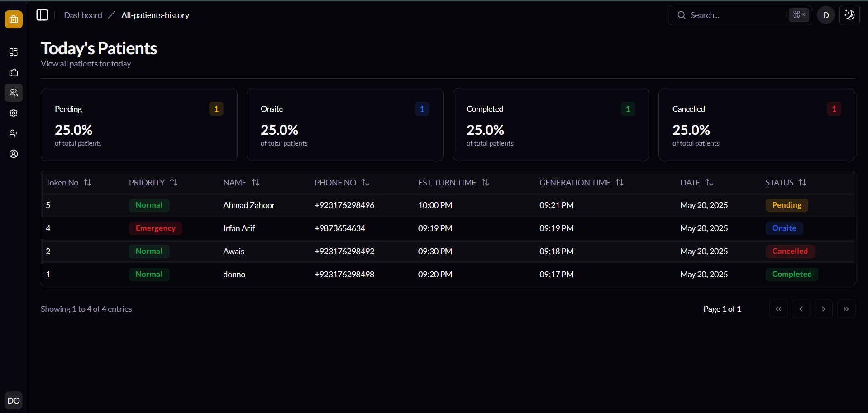Image resolution: width=868 pixels, height=413 pixels.
Task: Go to Dashboard breadcrumb link
Action: 83,15
